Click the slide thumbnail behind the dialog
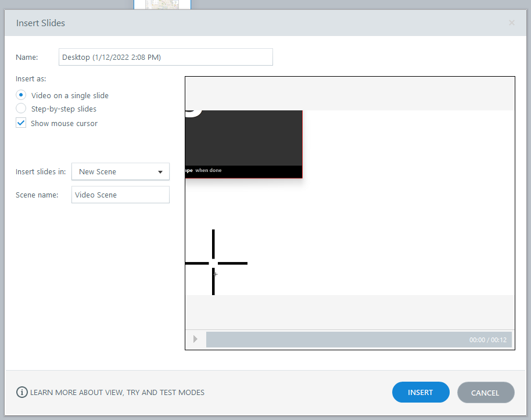This screenshot has height=420, width=531. (162, 5)
